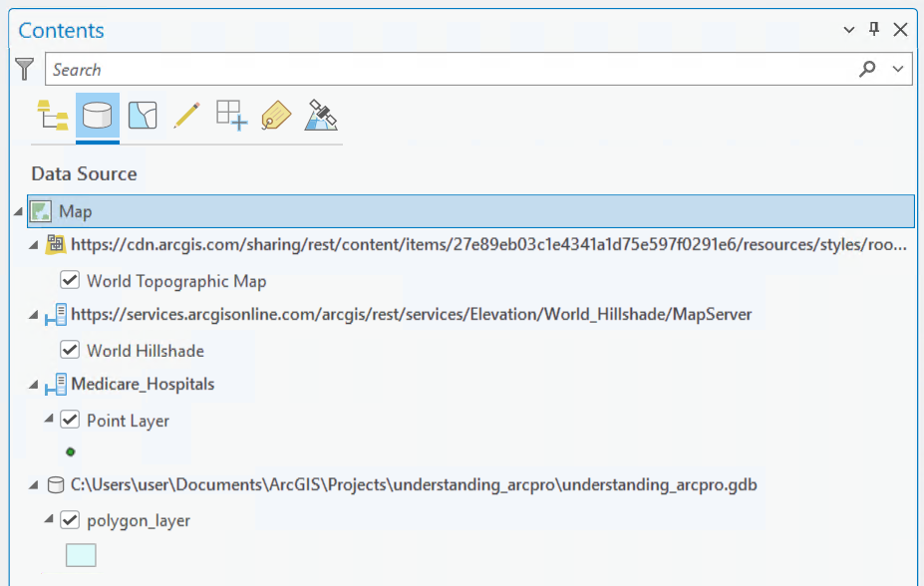Collapse the polygon_layer legend
Image resolution: width=924 pixels, height=586 pixels.
(x=49, y=519)
